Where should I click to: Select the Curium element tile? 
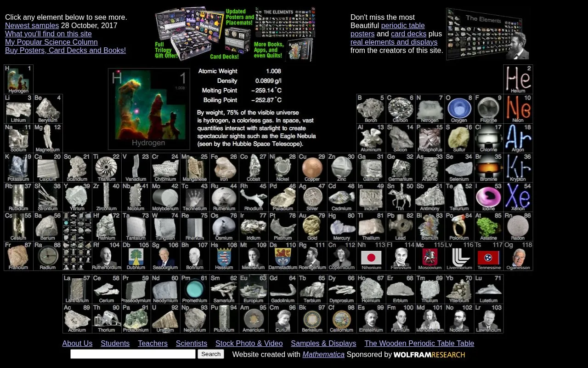click(283, 319)
